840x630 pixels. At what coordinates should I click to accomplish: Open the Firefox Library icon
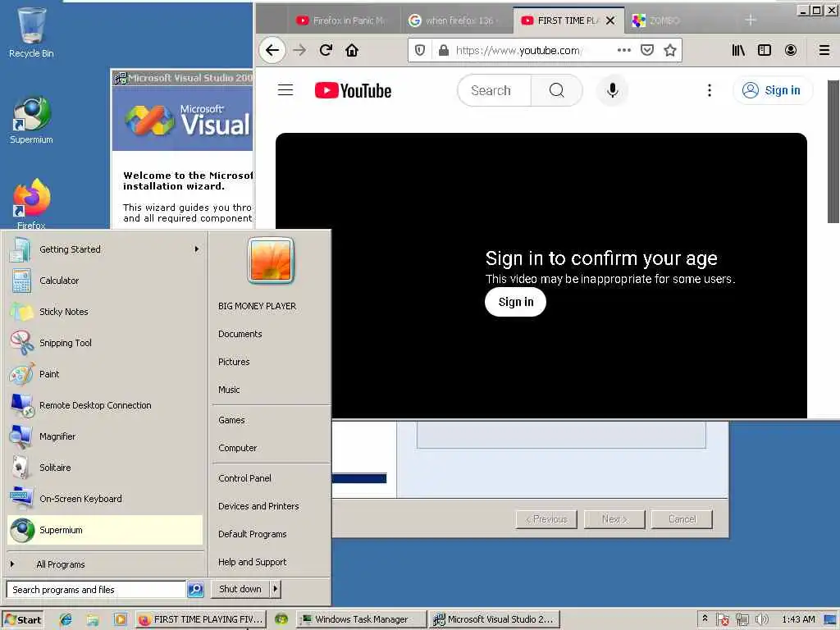738,50
